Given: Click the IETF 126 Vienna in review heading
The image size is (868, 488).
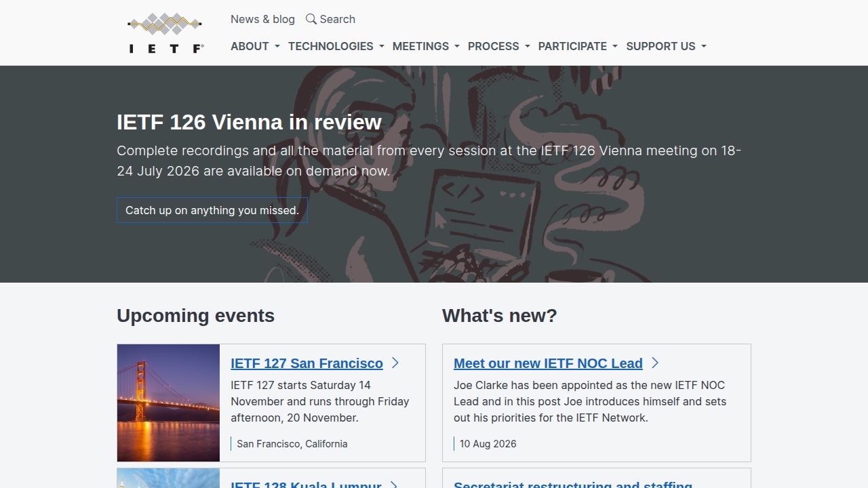Looking at the screenshot, I should (249, 122).
